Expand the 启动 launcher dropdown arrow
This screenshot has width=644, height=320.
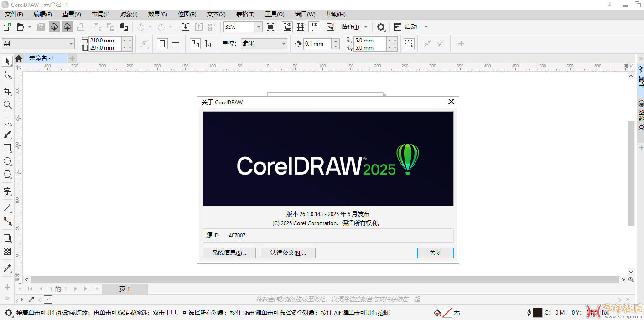point(426,27)
